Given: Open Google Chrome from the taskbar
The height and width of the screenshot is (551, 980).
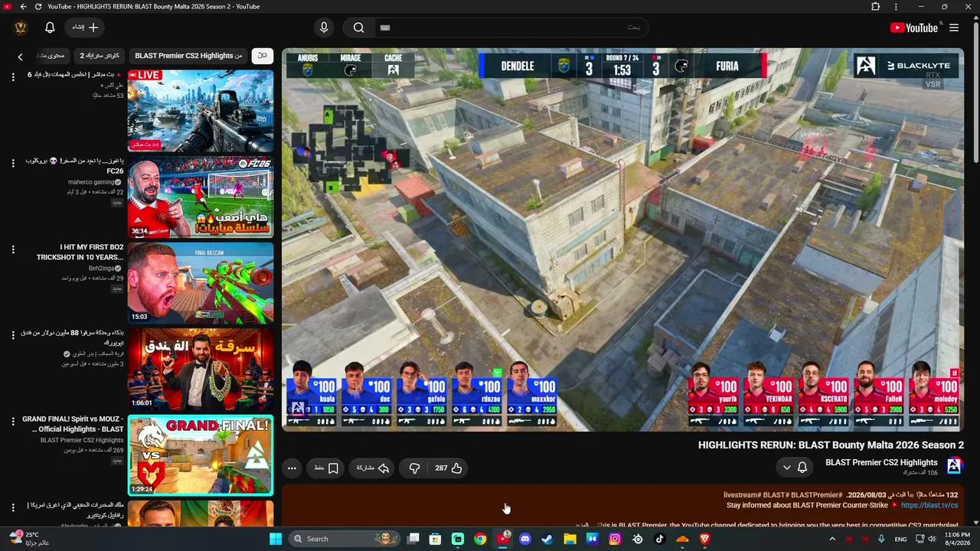Looking at the screenshot, I should [x=480, y=539].
